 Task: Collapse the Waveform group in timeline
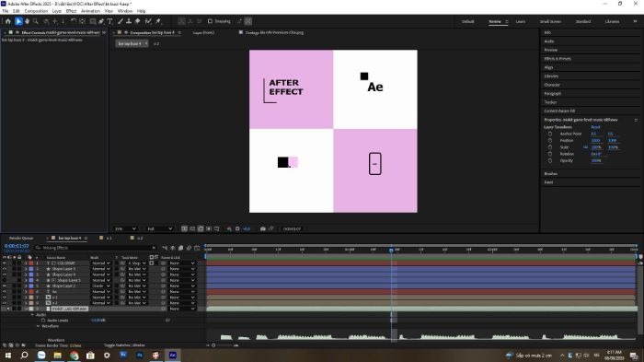(39, 326)
